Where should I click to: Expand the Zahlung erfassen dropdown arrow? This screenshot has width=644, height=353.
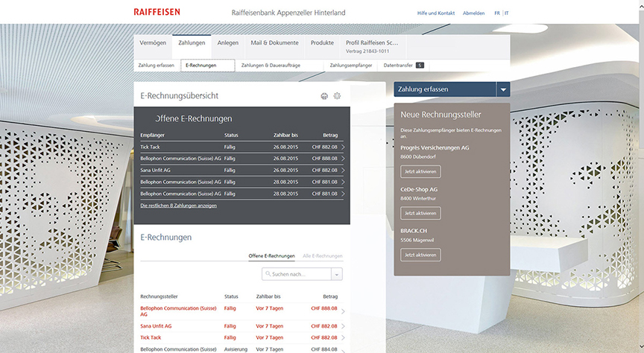point(503,89)
